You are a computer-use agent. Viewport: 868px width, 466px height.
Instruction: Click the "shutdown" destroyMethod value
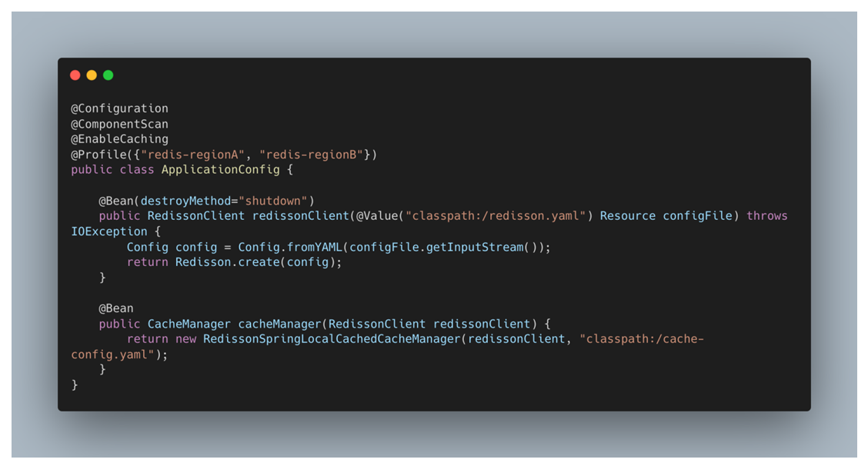pos(273,201)
